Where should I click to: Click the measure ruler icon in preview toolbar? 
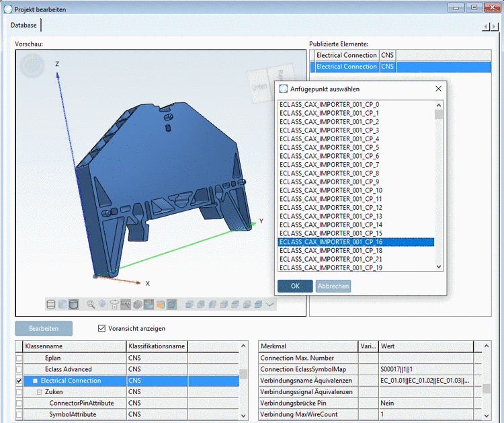coord(126,305)
